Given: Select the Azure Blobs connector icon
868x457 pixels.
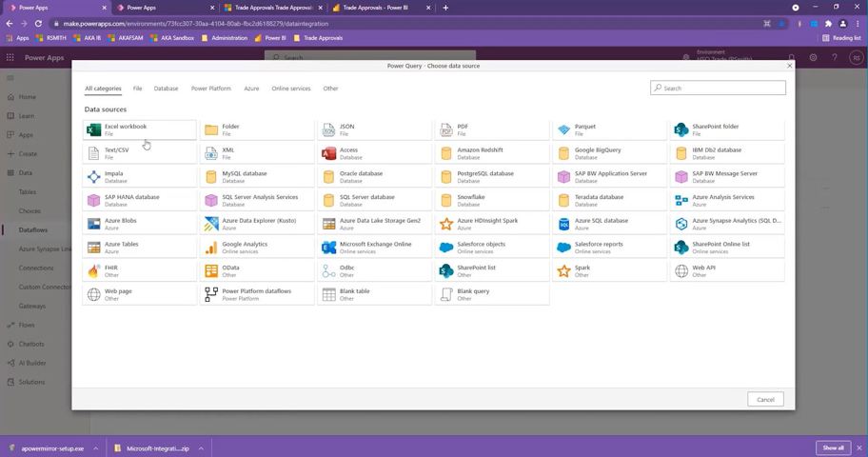Looking at the screenshot, I should tap(94, 224).
